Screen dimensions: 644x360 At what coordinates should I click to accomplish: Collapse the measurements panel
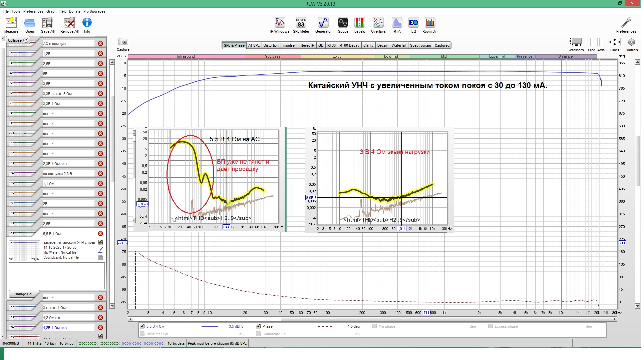click(18, 40)
